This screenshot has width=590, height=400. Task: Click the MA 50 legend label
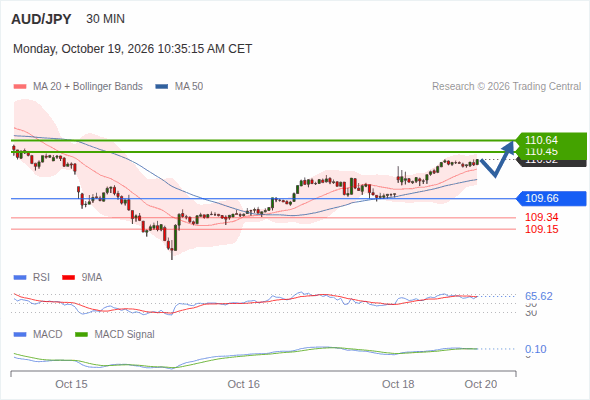(x=189, y=87)
